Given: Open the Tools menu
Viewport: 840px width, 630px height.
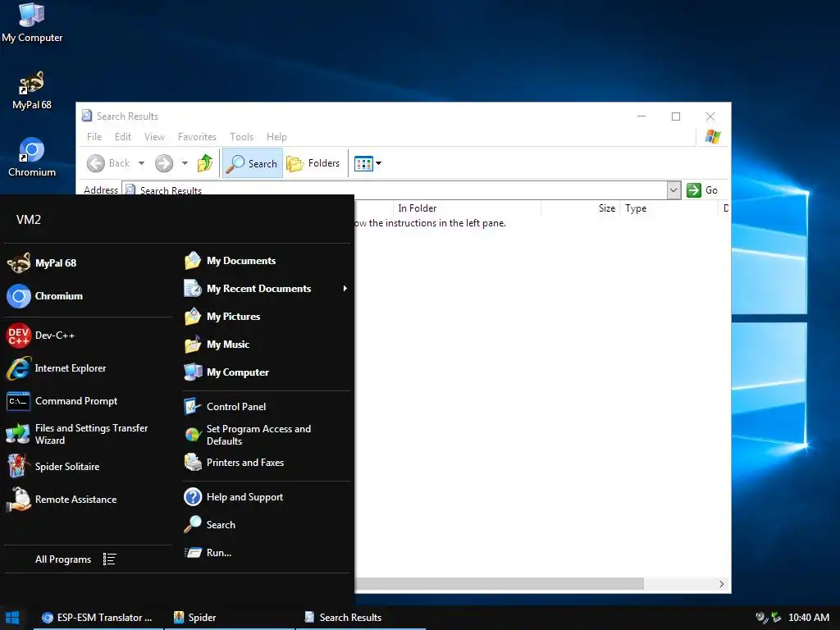Looking at the screenshot, I should pyautogui.click(x=242, y=137).
